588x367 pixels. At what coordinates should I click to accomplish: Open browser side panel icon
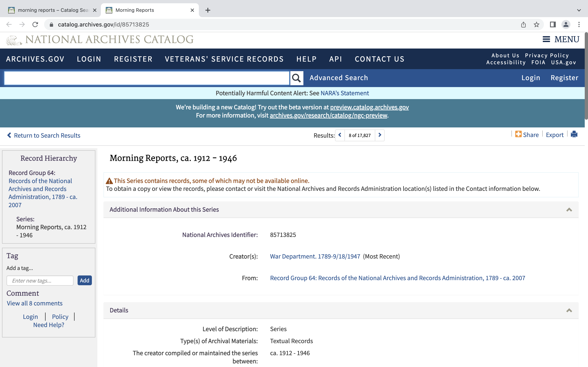[x=552, y=24]
